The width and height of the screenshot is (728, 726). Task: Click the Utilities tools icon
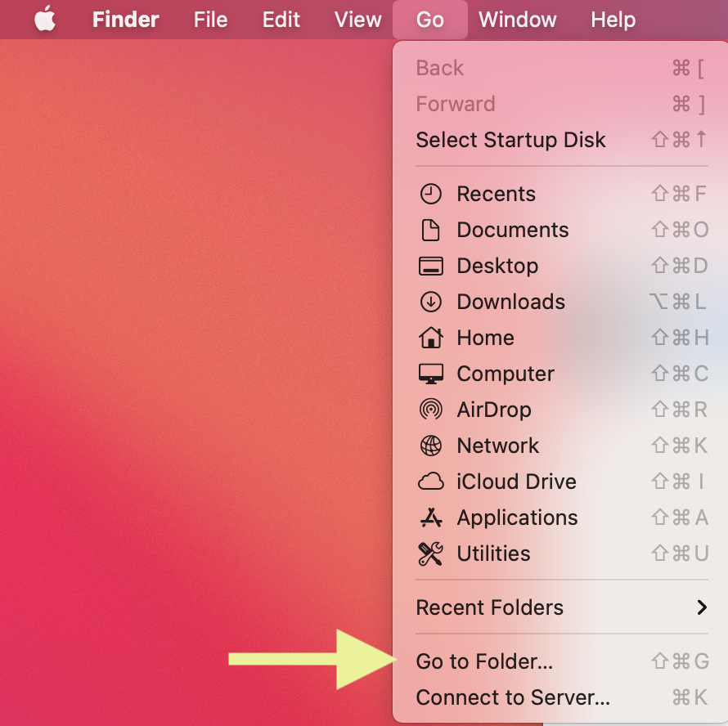[x=431, y=553]
